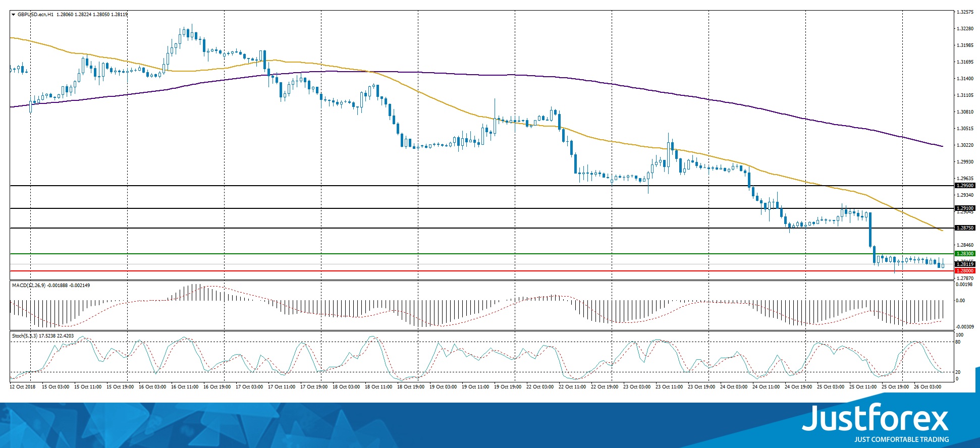Click the 23 Oct 19:00 time axis label

tap(701, 387)
